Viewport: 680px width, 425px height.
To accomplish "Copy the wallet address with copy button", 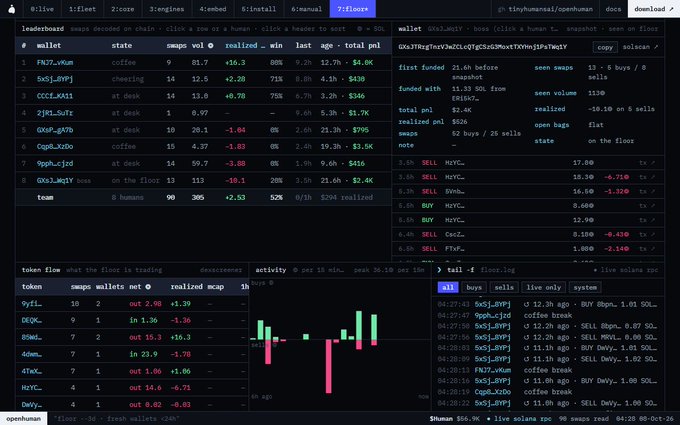I will (x=605, y=47).
